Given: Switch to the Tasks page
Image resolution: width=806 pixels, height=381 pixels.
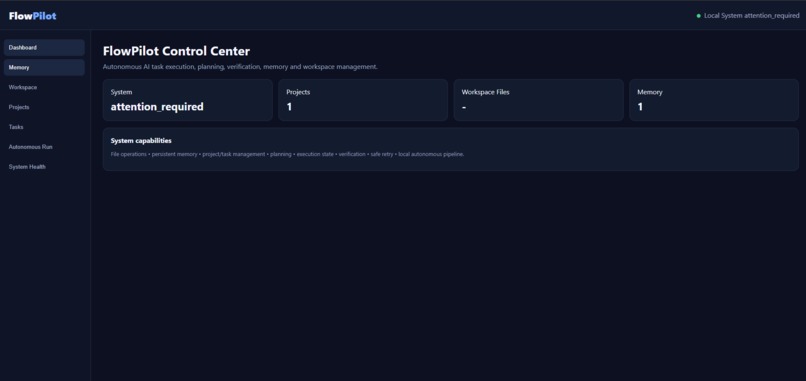Looking at the screenshot, I should (44, 127).
